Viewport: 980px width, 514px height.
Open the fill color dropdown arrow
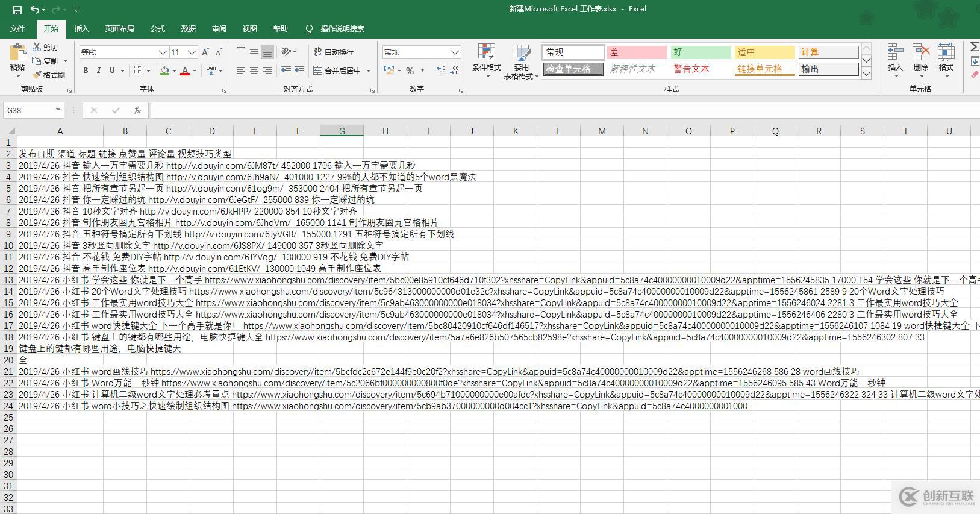(x=174, y=71)
